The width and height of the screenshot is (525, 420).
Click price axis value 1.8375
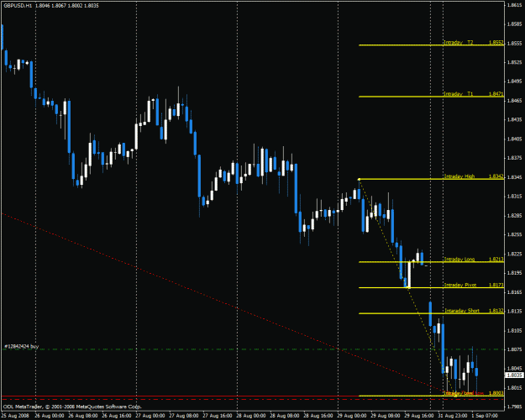coord(514,158)
